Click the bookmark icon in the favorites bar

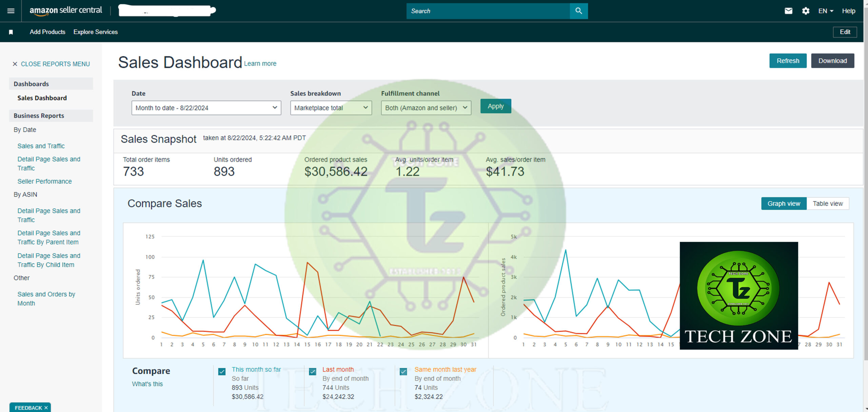tap(11, 32)
